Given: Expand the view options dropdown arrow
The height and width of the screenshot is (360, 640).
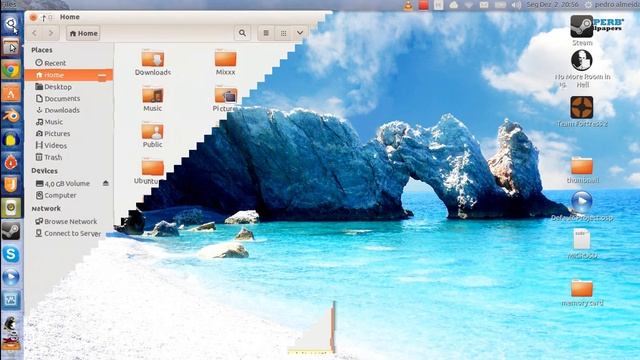Looking at the screenshot, I should click(x=300, y=33).
